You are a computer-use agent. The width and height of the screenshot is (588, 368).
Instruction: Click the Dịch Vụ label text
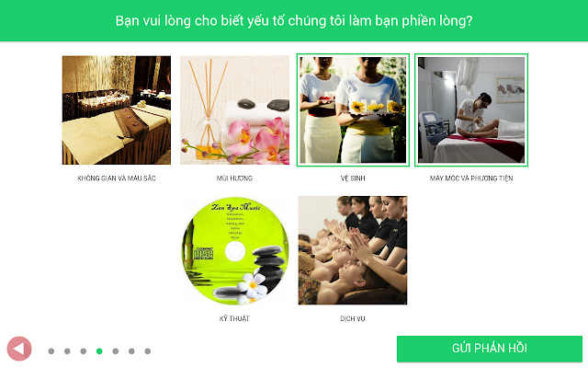pos(353,319)
